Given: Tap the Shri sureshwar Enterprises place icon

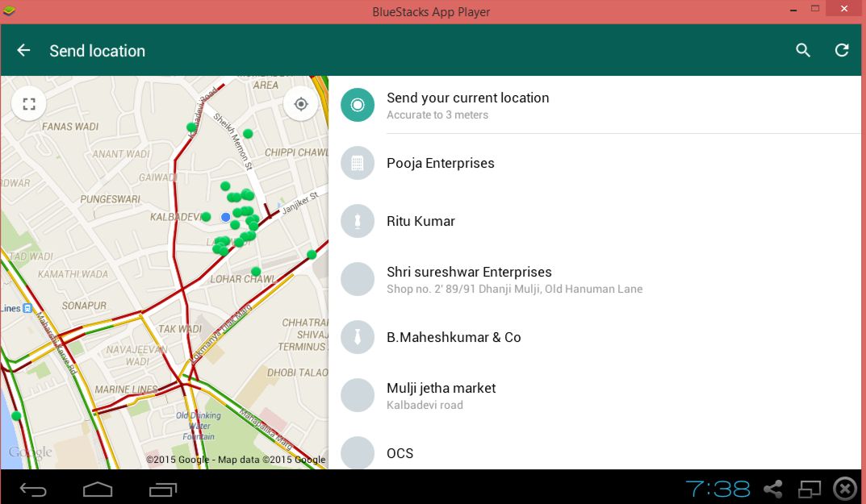Looking at the screenshot, I should 358,279.
